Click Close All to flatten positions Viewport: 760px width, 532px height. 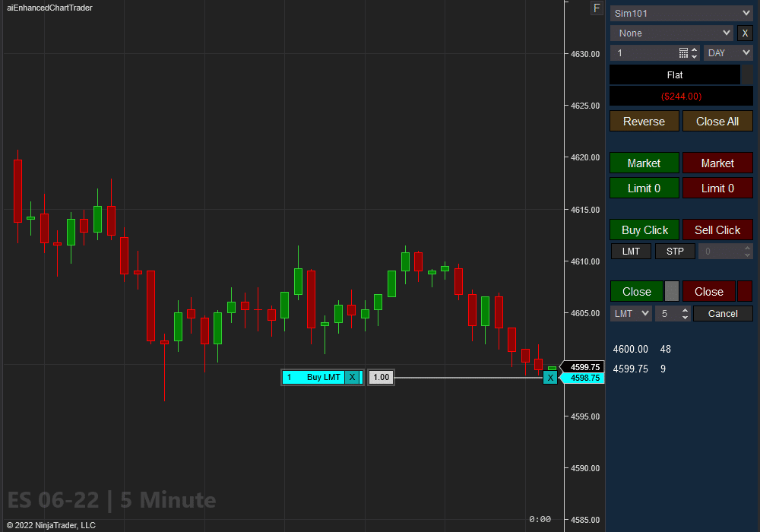(717, 121)
